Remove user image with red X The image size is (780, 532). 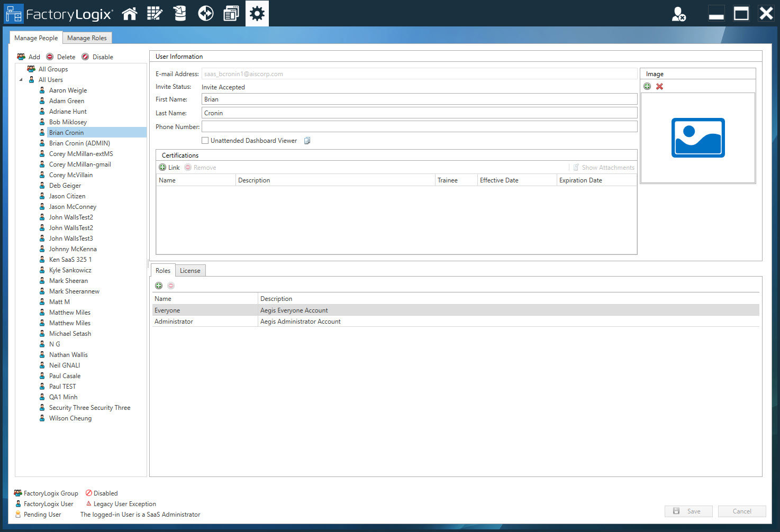pos(659,86)
